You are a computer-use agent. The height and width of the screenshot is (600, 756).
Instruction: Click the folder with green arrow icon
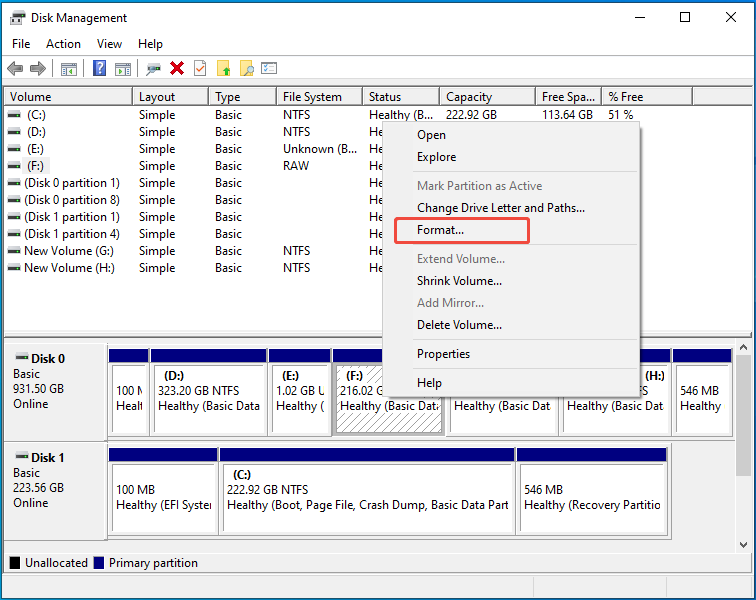point(223,68)
